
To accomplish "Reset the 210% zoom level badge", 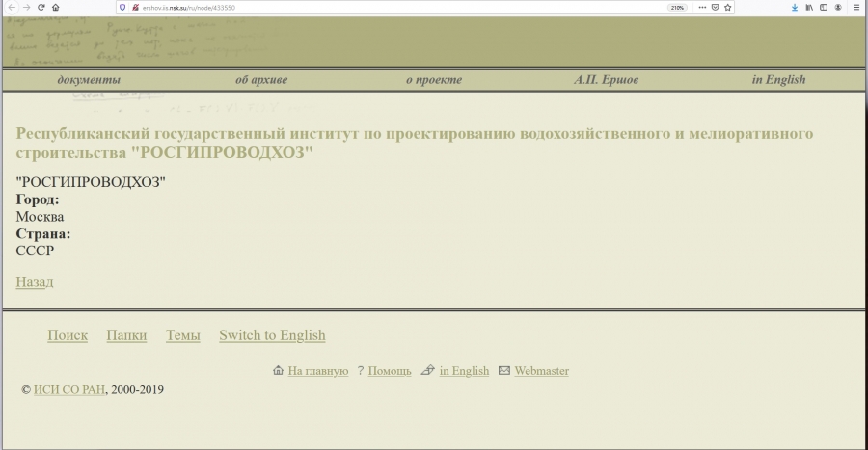I will pos(677,7).
